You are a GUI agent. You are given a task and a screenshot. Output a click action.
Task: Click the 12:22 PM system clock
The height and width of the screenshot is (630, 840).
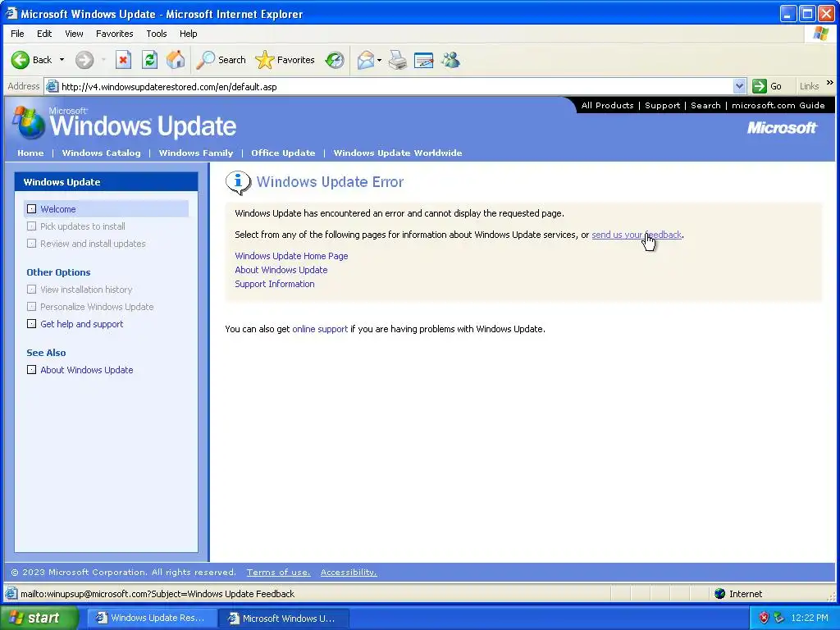point(810,618)
